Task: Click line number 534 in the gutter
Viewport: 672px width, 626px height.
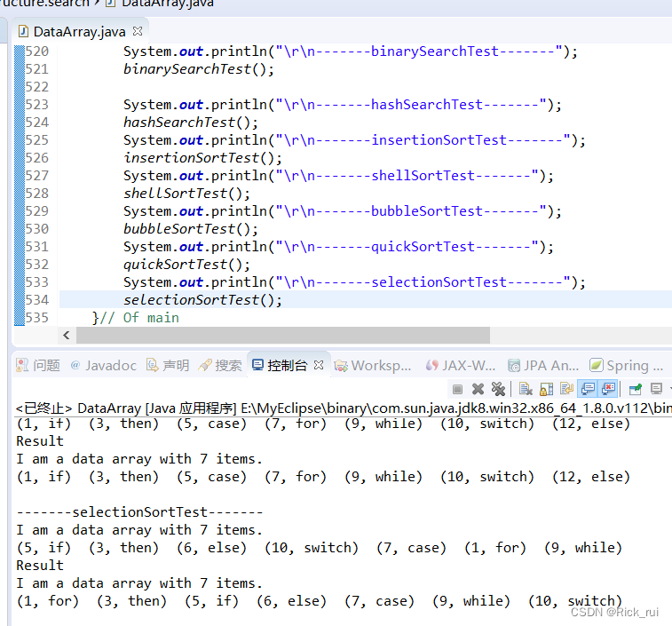Action: (37, 300)
